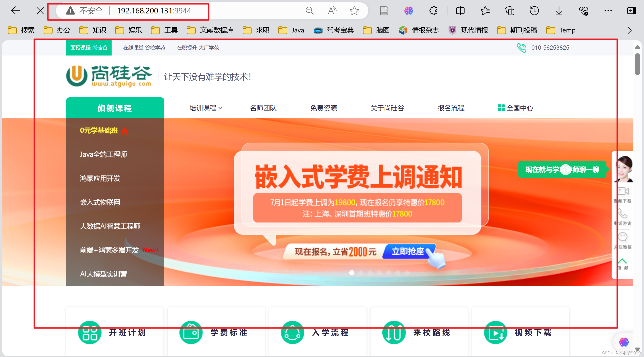Open the Downloads arrow icon
Image resolution: width=644 pixels, height=357 pixels.
(559, 11)
